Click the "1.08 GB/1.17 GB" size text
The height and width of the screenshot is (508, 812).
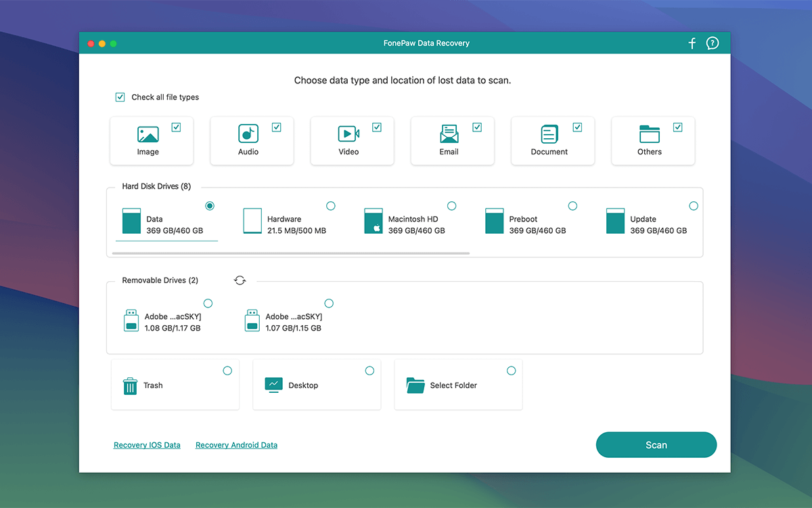pos(173,329)
